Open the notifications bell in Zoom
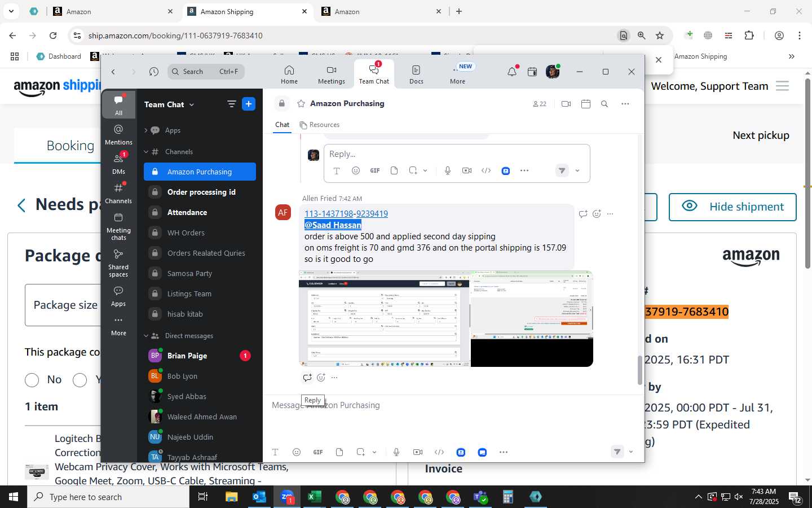This screenshot has width=812, height=508. 512,72
